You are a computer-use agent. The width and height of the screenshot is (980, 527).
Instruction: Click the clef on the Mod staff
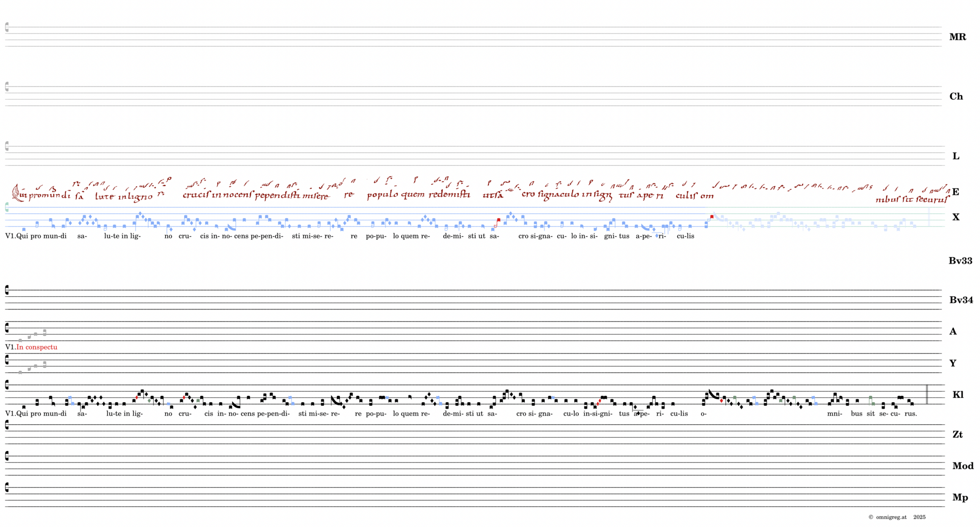click(x=7, y=456)
